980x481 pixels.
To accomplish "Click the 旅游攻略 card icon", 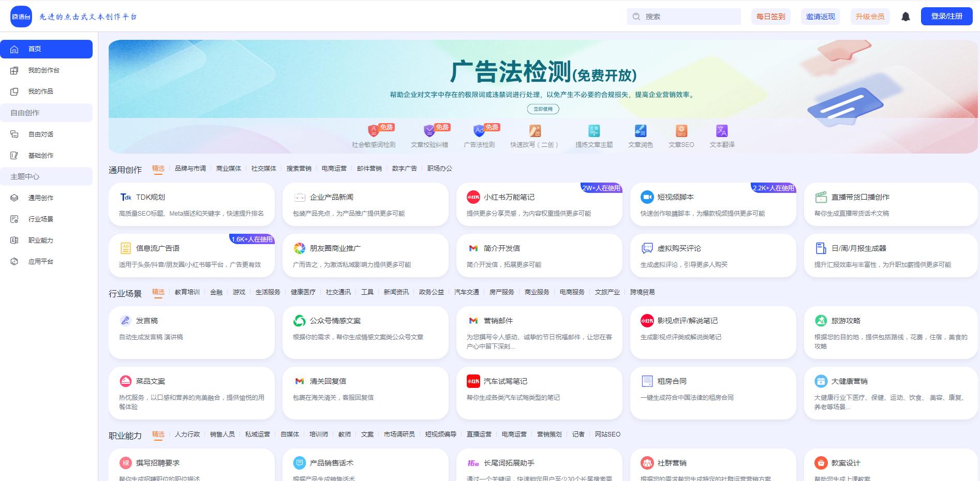I will click(821, 321).
